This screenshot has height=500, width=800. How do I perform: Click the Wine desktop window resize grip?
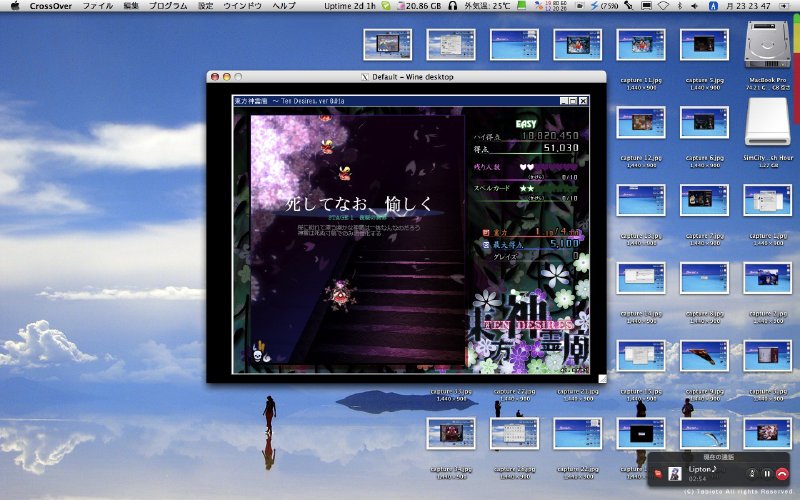pos(602,379)
